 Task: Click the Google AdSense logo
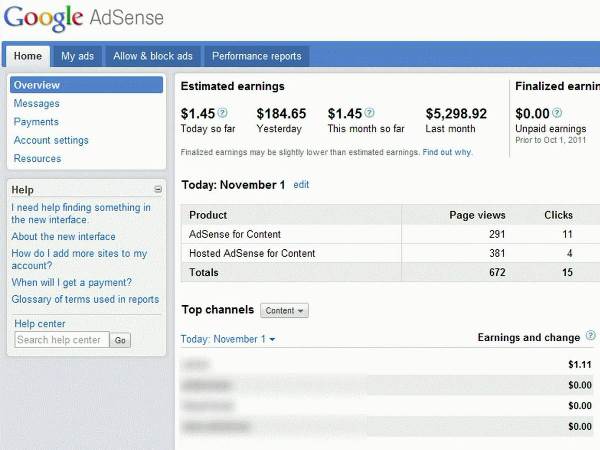point(84,19)
